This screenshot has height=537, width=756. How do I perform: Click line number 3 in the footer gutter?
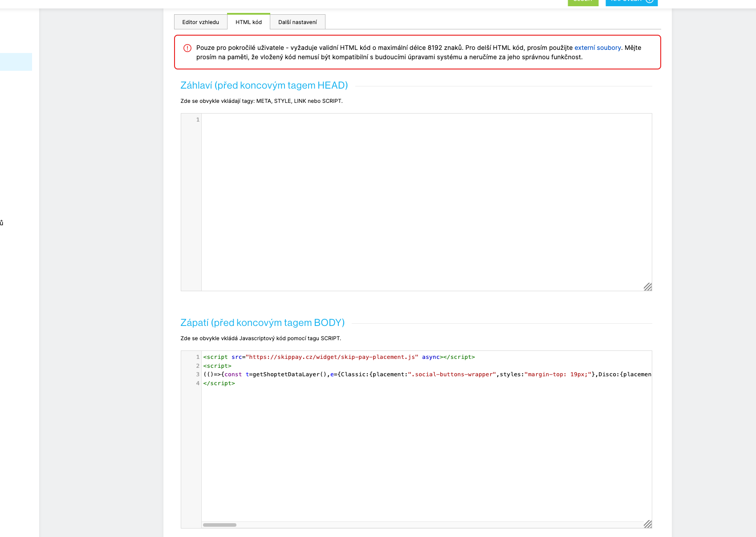point(197,374)
